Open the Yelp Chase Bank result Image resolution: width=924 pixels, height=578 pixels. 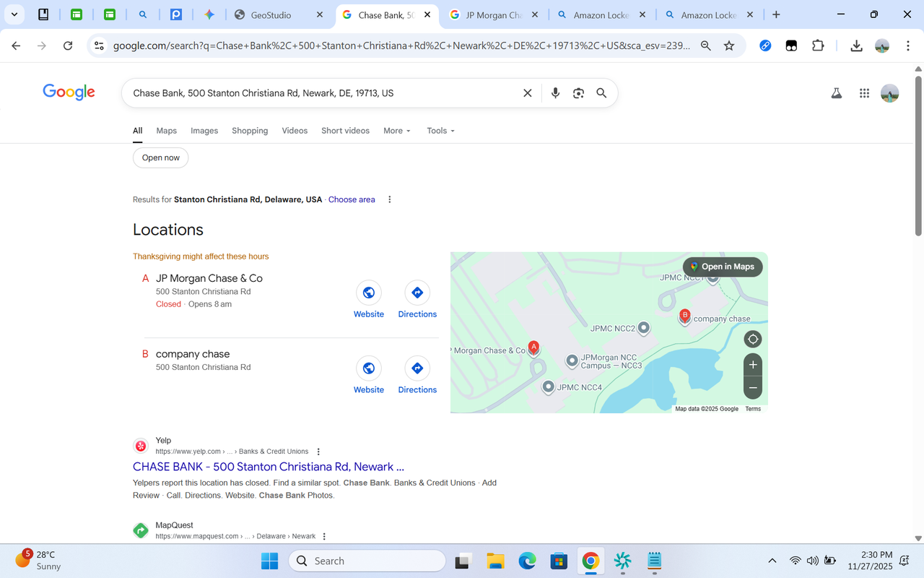point(269,467)
